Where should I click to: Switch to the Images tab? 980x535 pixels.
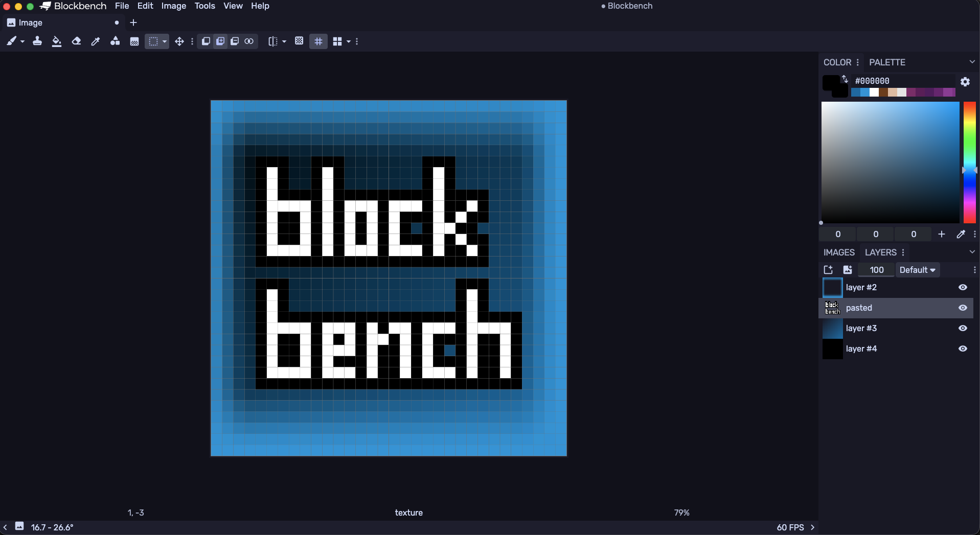coord(839,252)
